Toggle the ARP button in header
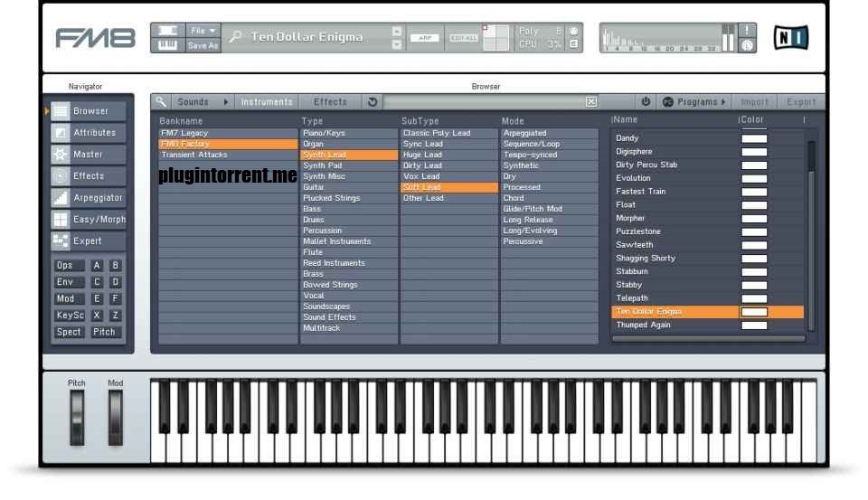868x500 pixels. 425,38
